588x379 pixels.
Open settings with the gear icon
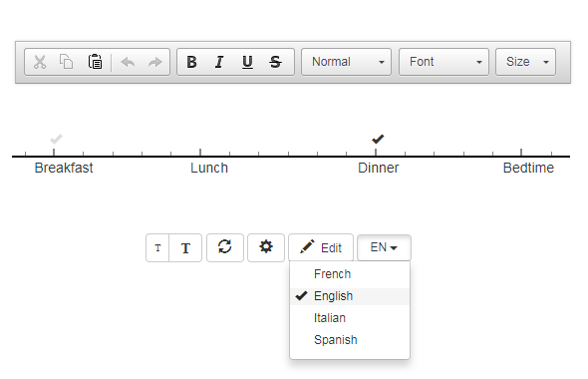click(x=266, y=247)
